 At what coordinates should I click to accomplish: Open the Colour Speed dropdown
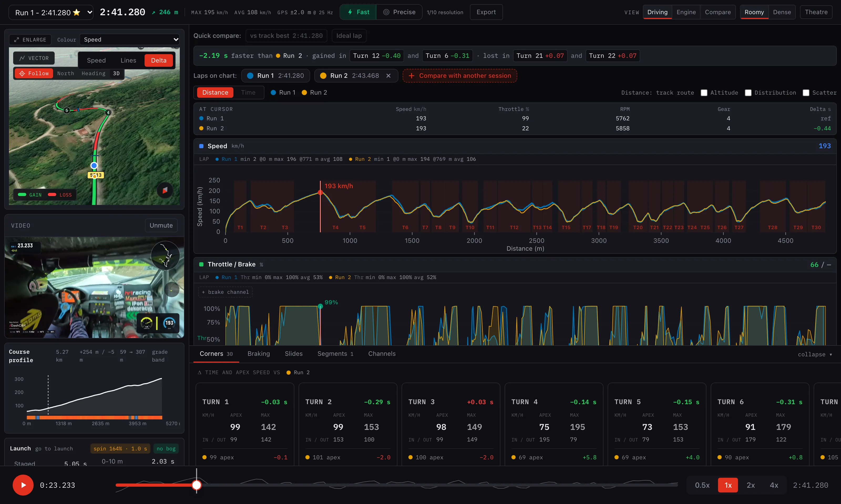click(x=130, y=40)
